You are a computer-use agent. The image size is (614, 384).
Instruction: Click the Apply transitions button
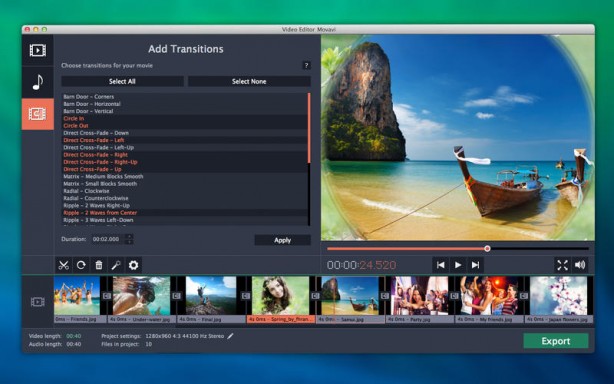[x=282, y=240]
